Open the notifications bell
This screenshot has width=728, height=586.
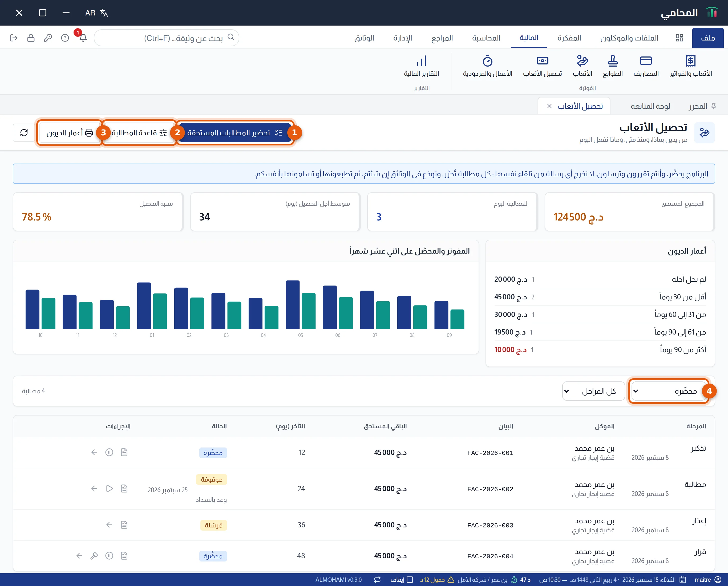83,38
